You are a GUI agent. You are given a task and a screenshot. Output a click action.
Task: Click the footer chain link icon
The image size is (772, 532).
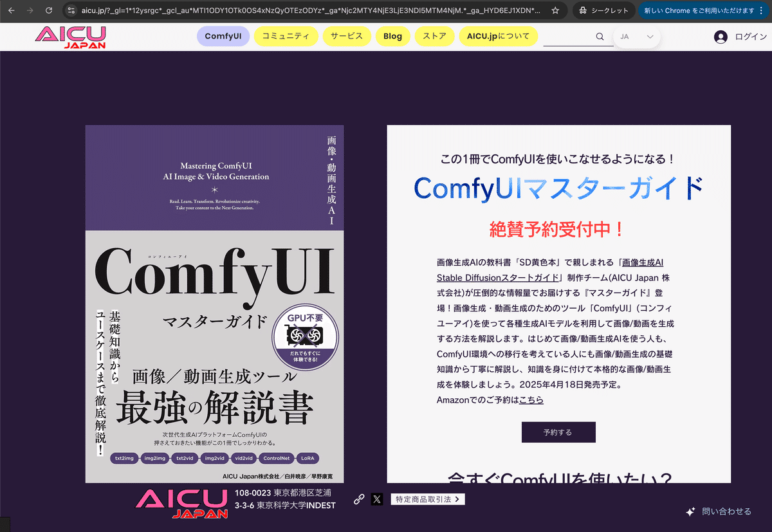[x=360, y=499]
